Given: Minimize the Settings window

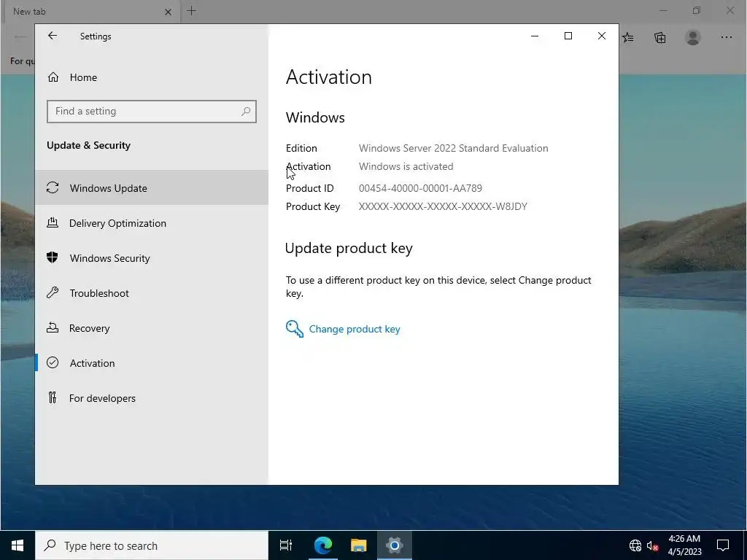Looking at the screenshot, I should [x=535, y=36].
